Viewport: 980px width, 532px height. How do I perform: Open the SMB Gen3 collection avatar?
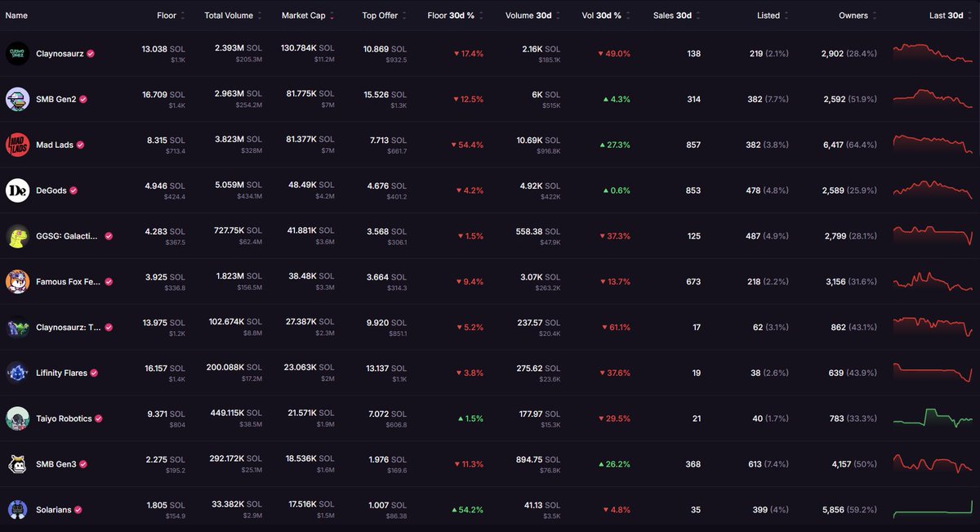pyautogui.click(x=17, y=464)
